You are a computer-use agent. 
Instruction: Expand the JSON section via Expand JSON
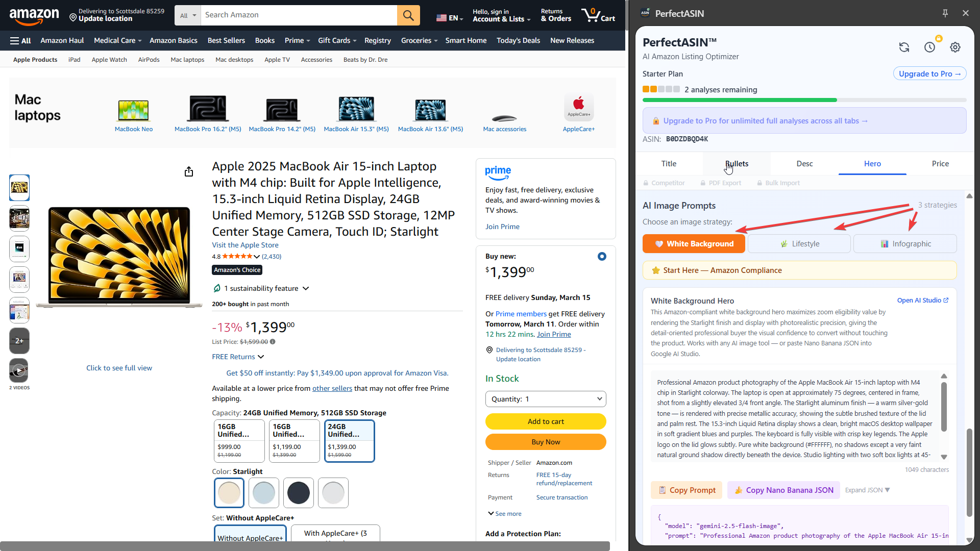pos(867,490)
